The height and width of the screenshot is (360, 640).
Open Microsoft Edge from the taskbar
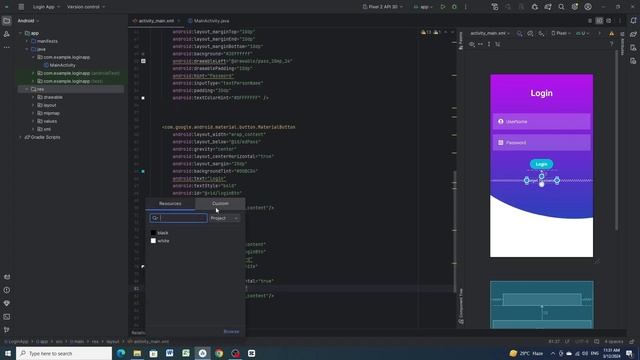[121, 353]
